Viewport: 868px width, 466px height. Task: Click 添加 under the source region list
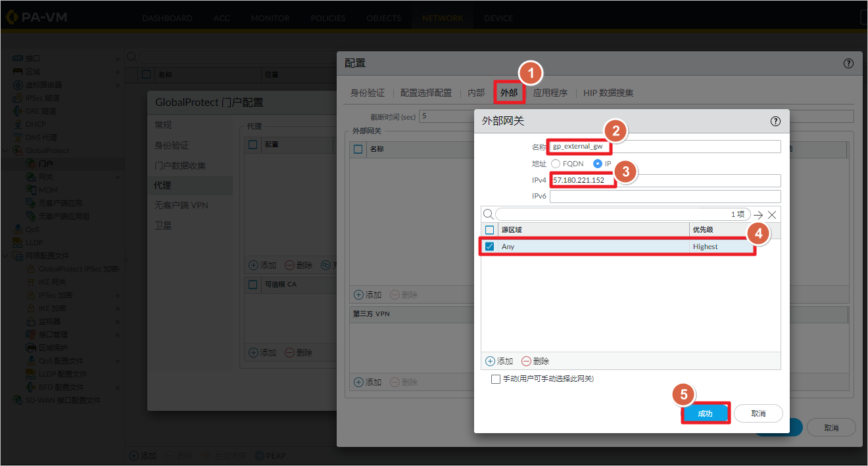click(499, 361)
